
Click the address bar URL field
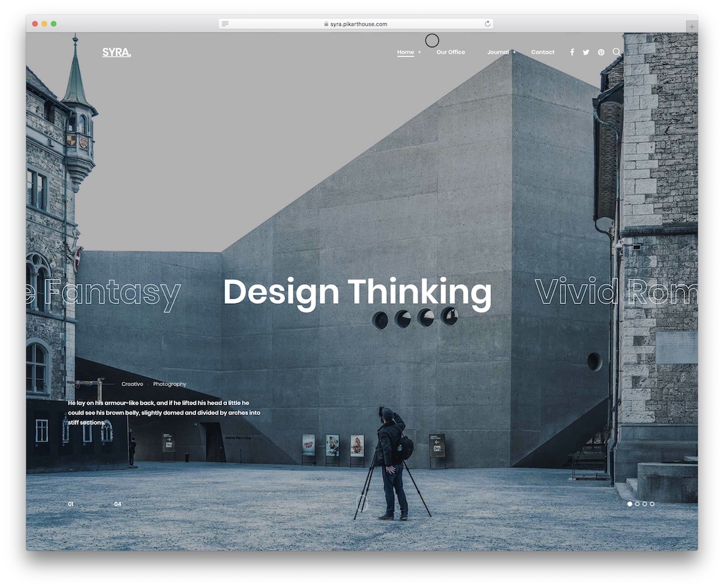pyautogui.click(x=355, y=24)
